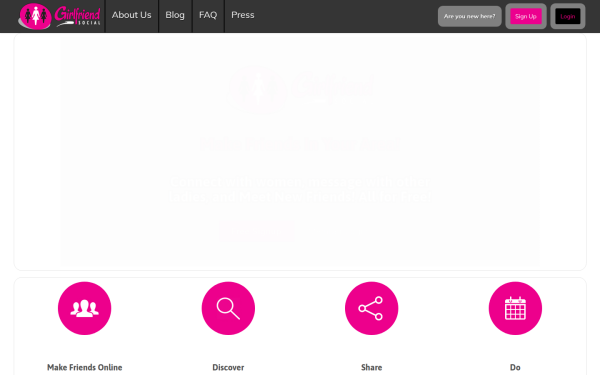
Task: Visit the Press section
Action: pos(243,15)
